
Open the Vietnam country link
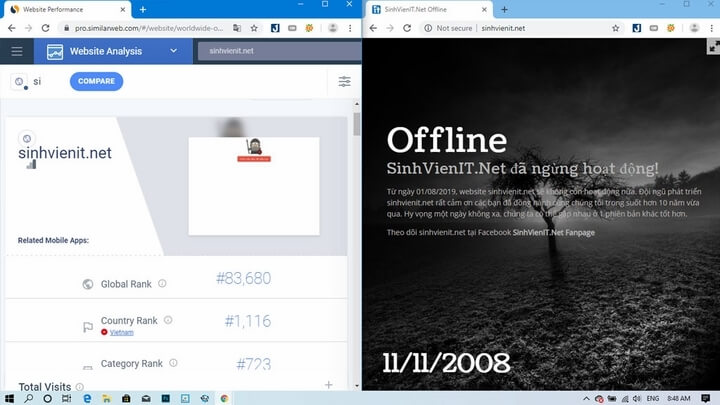coord(122,332)
